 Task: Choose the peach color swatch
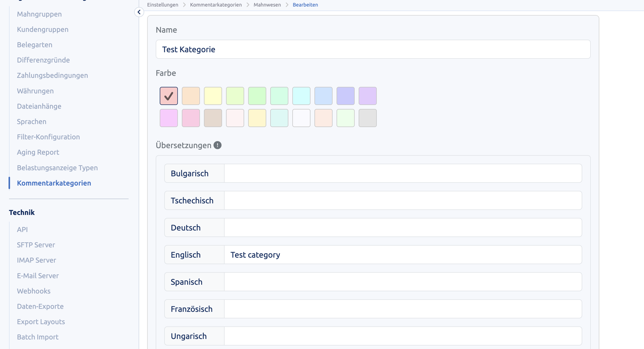(191, 96)
